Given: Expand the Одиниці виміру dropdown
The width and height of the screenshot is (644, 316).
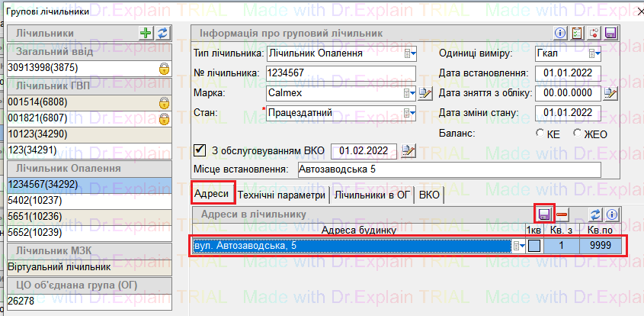Looking at the screenshot, I should coord(597,53).
